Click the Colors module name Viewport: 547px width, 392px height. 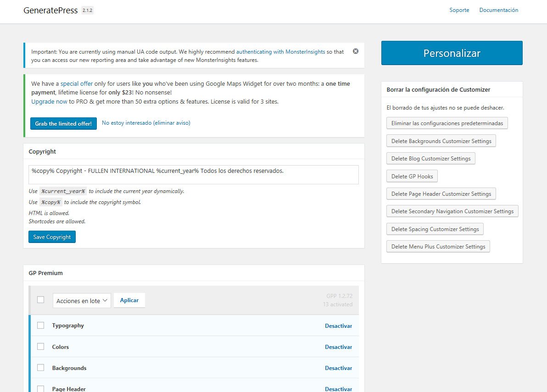coord(61,347)
